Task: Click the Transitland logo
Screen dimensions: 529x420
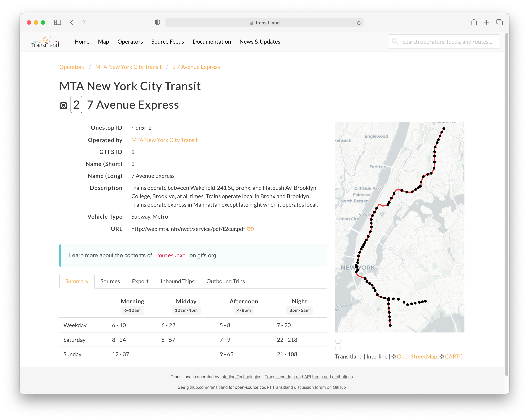Action: pos(45,41)
